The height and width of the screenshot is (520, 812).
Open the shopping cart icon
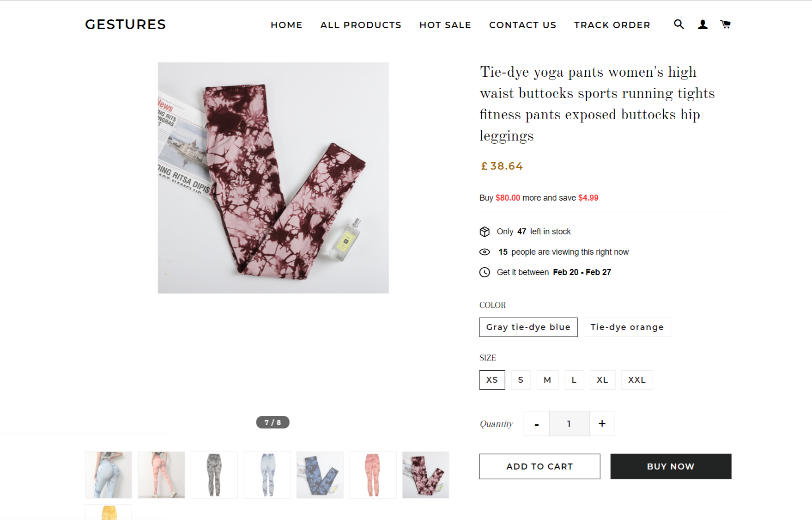tap(725, 24)
